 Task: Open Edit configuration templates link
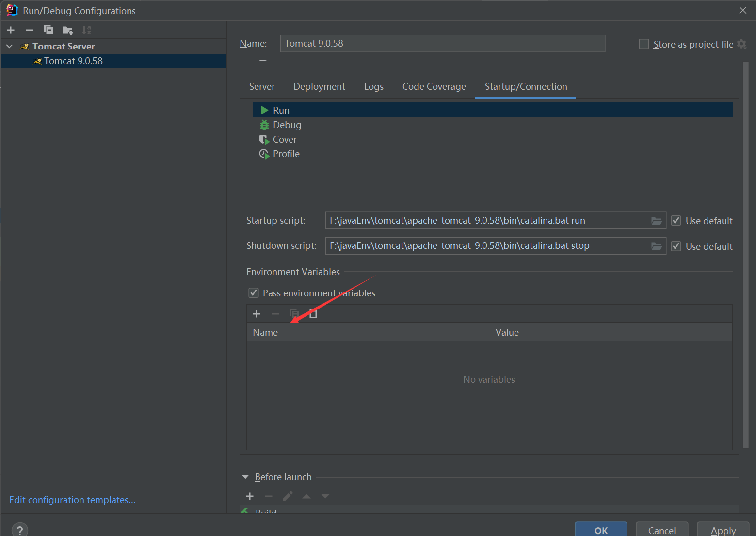pos(72,500)
